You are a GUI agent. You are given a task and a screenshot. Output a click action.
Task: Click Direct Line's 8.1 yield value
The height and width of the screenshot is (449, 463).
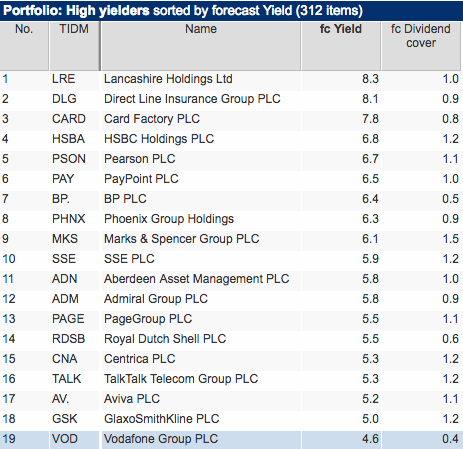tap(370, 99)
